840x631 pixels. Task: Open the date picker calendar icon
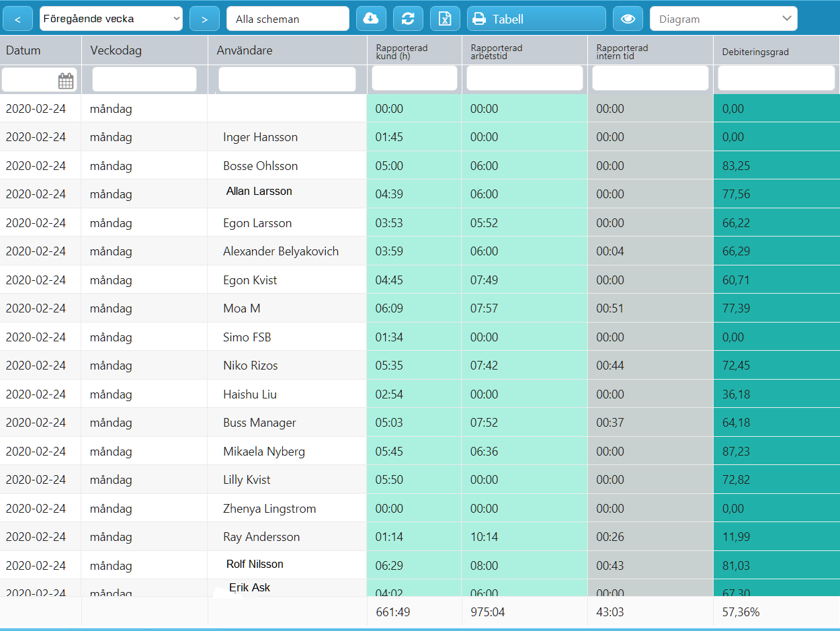(x=66, y=81)
